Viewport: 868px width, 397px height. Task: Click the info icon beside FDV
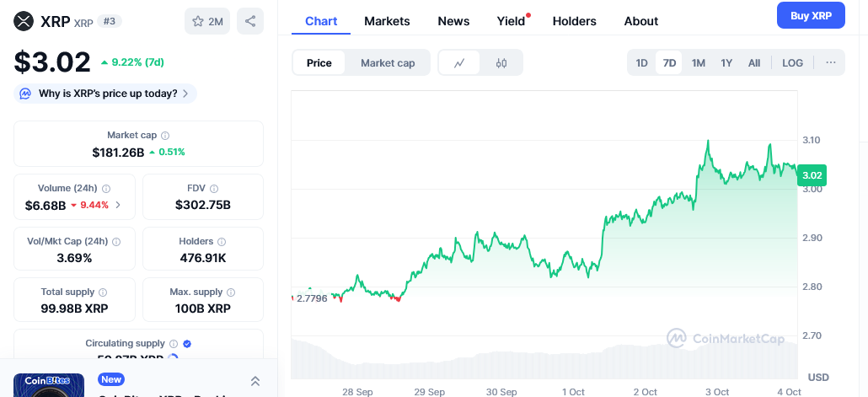click(x=213, y=189)
